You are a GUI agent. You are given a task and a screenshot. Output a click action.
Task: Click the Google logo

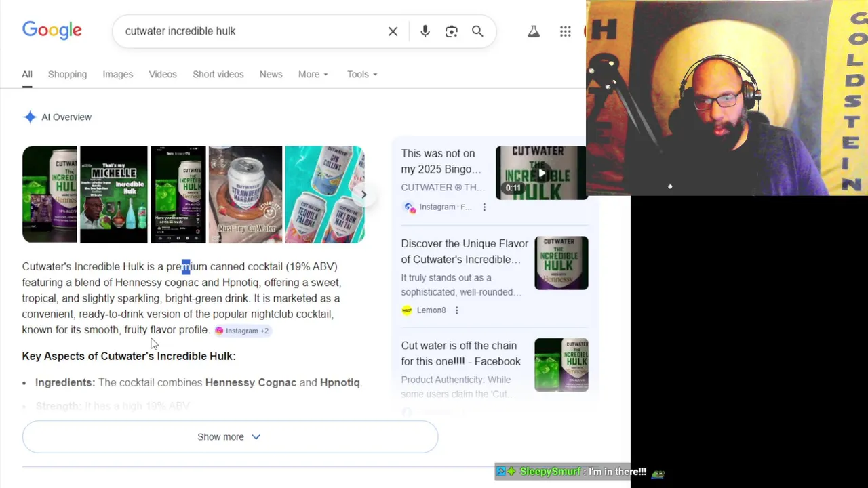click(52, 30)
